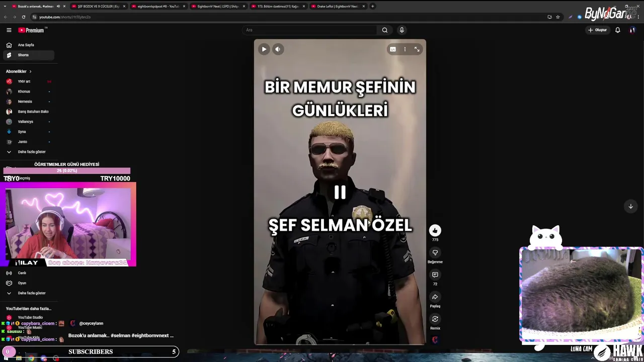Expand Daha fazla göster under subscriptions

pos(28,152)
